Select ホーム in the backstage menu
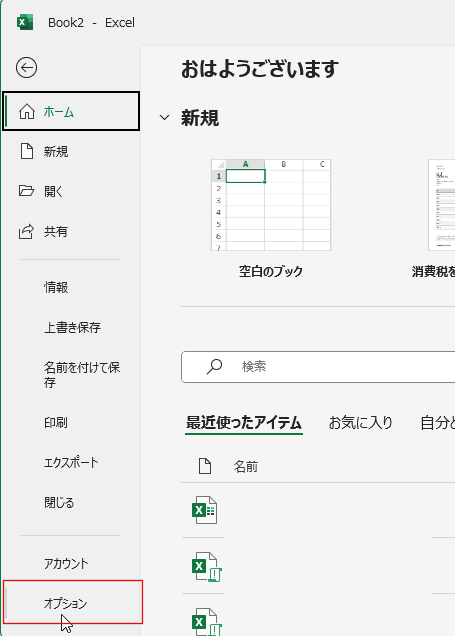Image resolution: width=455 pixels, height=636 pixels. tap(71, 112)
